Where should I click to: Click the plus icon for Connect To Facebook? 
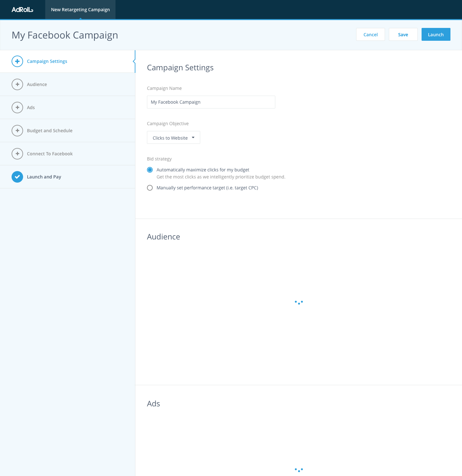(x=17, y=154)
